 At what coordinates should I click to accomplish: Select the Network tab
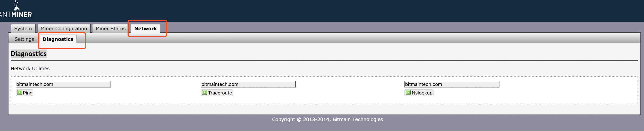pos(146,29)
